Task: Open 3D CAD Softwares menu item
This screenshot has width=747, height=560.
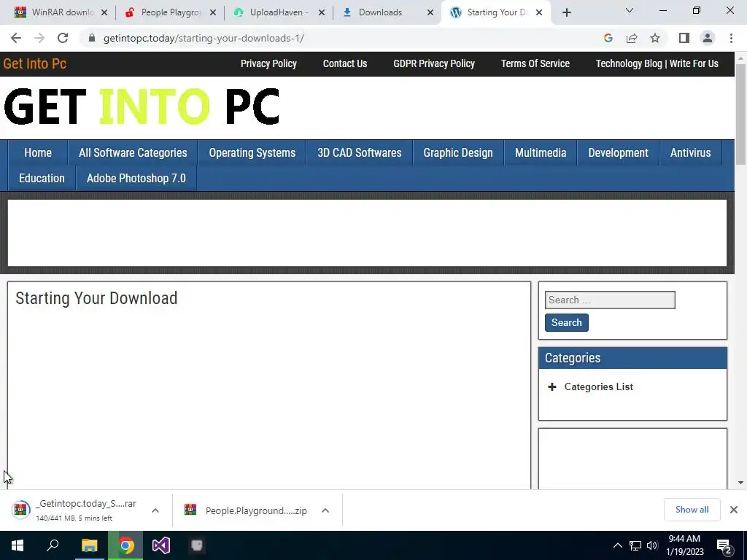Action: [x=360, y=153]
